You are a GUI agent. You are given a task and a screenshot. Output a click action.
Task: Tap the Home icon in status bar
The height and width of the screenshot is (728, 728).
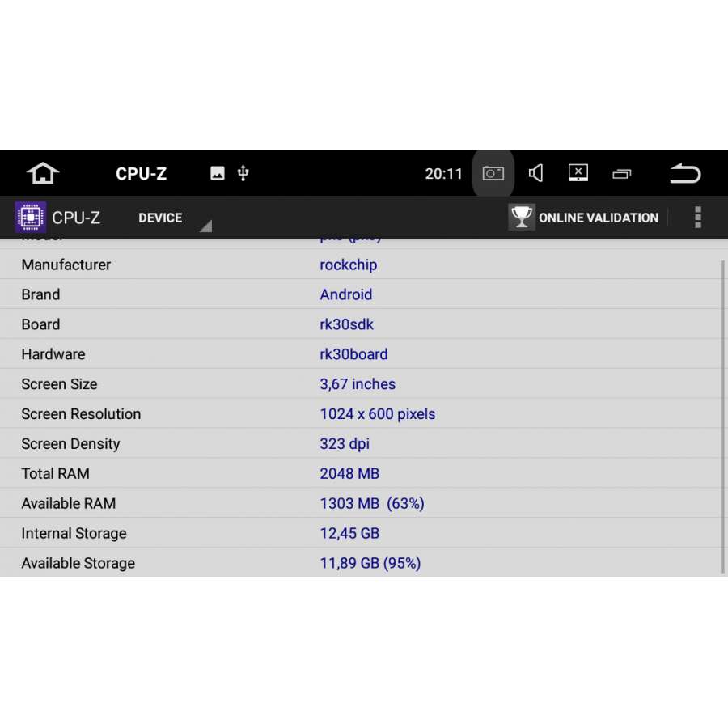43,174
